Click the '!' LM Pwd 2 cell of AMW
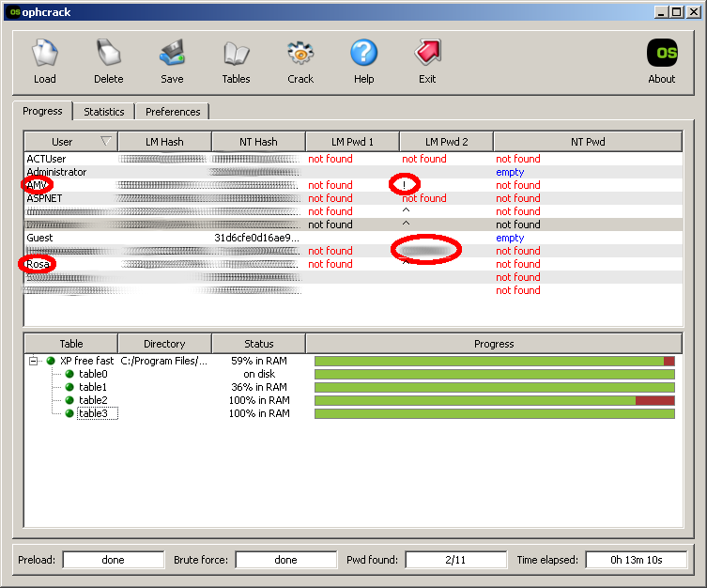Image resolution: width=707 pixels, height=588 pixels. (404, 185)
